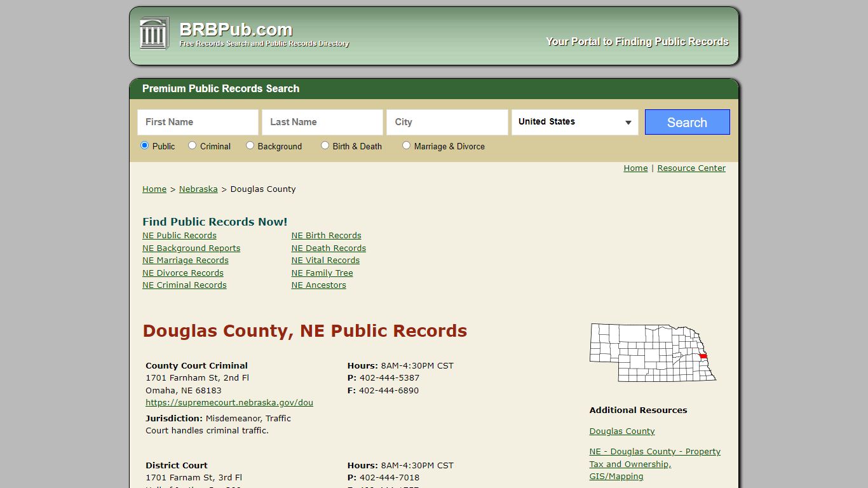Open the NE Criminal Records link
Screen dimensions: 868x488
[x=184, y=285]
